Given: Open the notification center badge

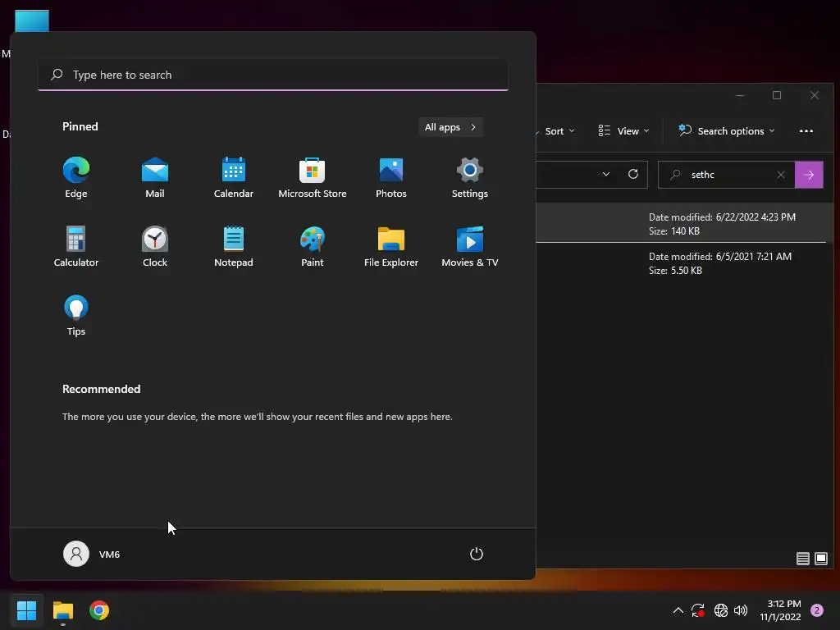Looking at the screenshot, I should tap(817, 610).
